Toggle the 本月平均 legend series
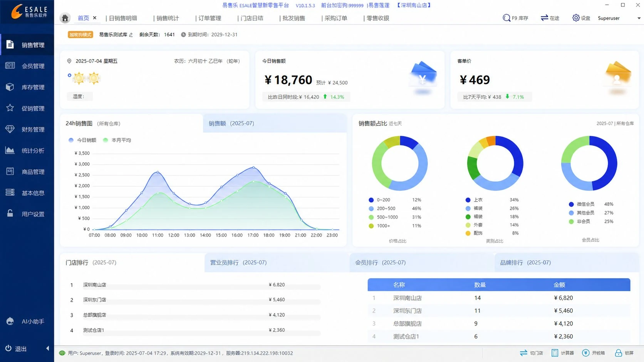This screenshot has height=362, width=644. [x=117, y=140]
